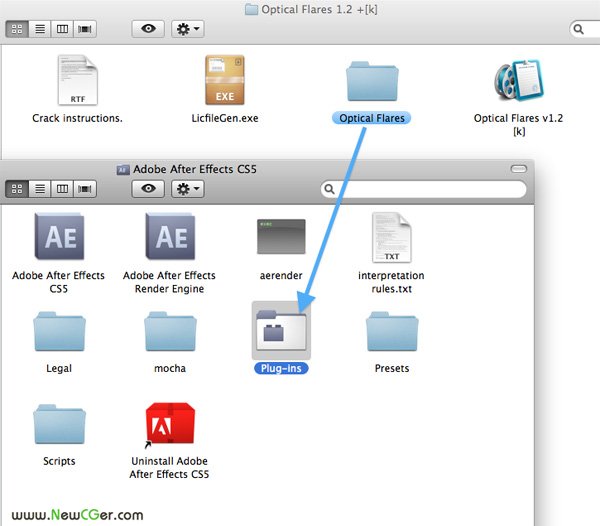Switch Optical Flares window to icon view
The width and height of the screenshot is (600, 526).
coord(17,29)
